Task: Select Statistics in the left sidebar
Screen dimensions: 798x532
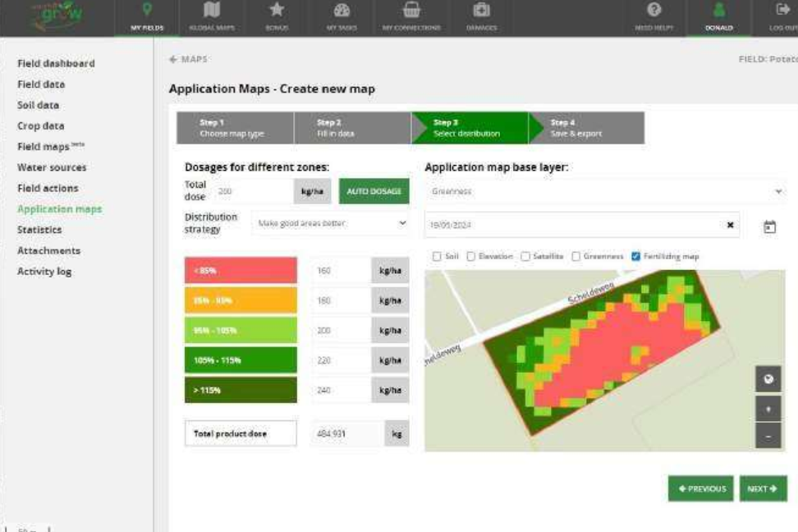Action: point(39,230)
